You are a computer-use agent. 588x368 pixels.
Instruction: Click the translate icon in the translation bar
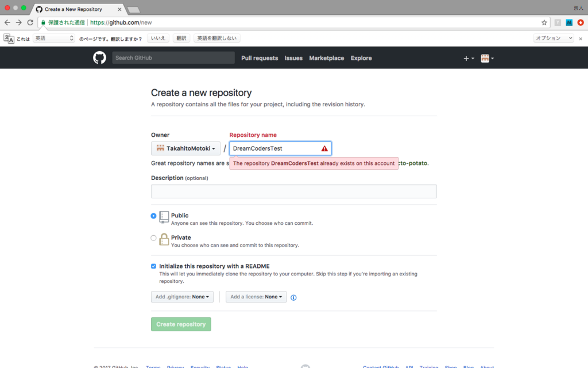tap(9, 39)
